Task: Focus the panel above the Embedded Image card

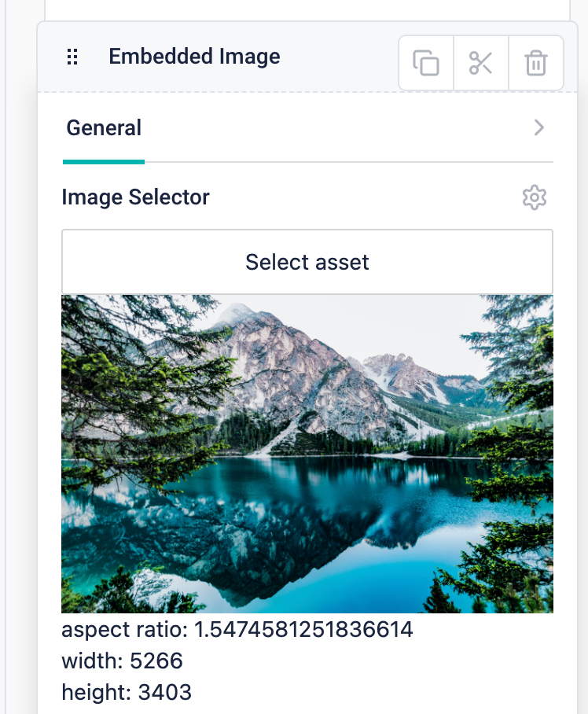Action: click(307, 9)
